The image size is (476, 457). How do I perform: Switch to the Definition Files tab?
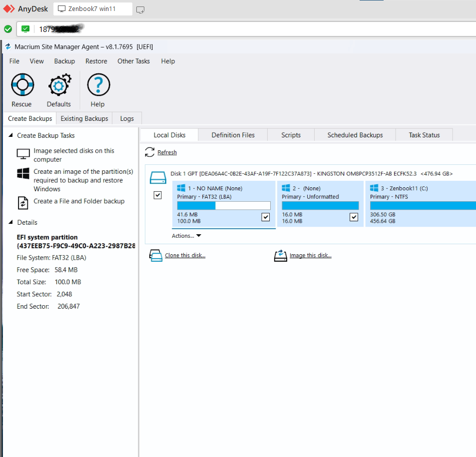tap(233, 135)
